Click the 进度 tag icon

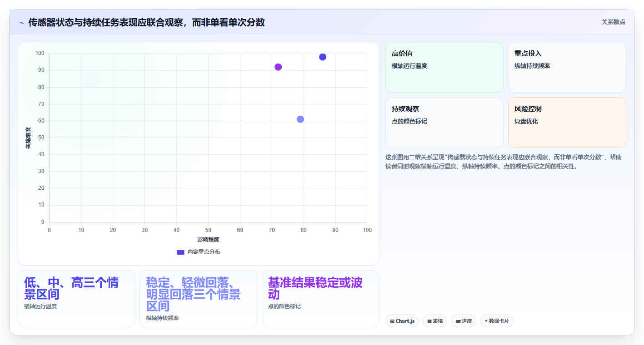[458, 321]
